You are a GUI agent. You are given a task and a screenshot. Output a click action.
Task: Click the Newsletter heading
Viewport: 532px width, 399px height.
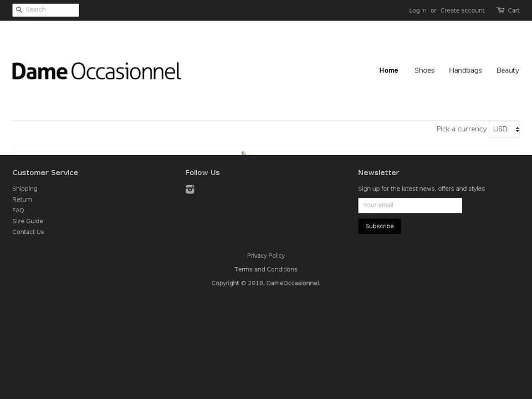[x=378, y=172]
